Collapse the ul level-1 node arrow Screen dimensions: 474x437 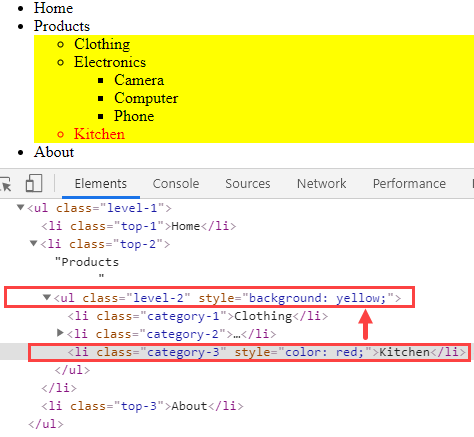point(20,208)
